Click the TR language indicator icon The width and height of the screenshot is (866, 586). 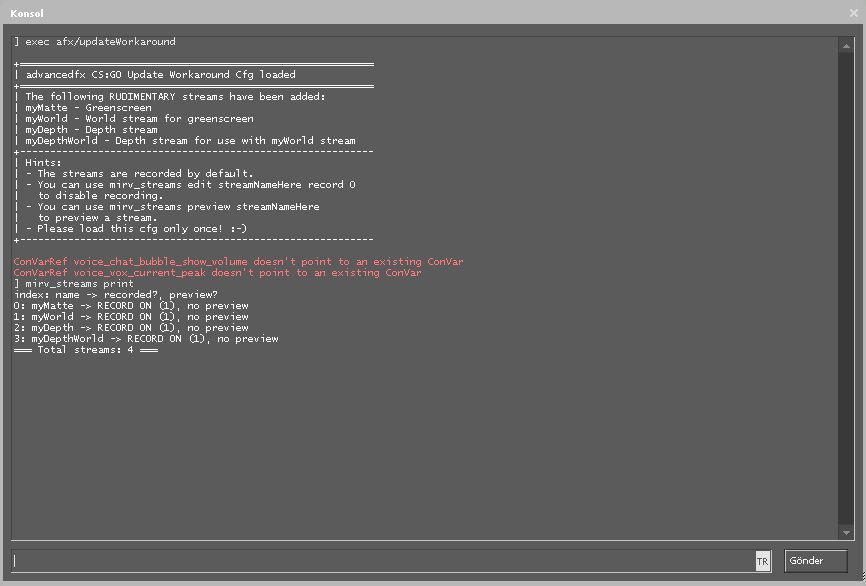763,562
